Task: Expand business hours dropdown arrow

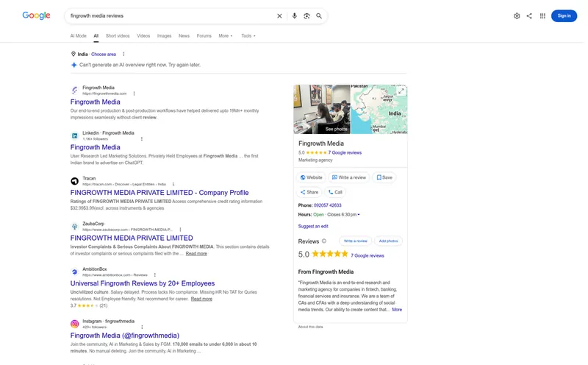Action: (359, 215)
